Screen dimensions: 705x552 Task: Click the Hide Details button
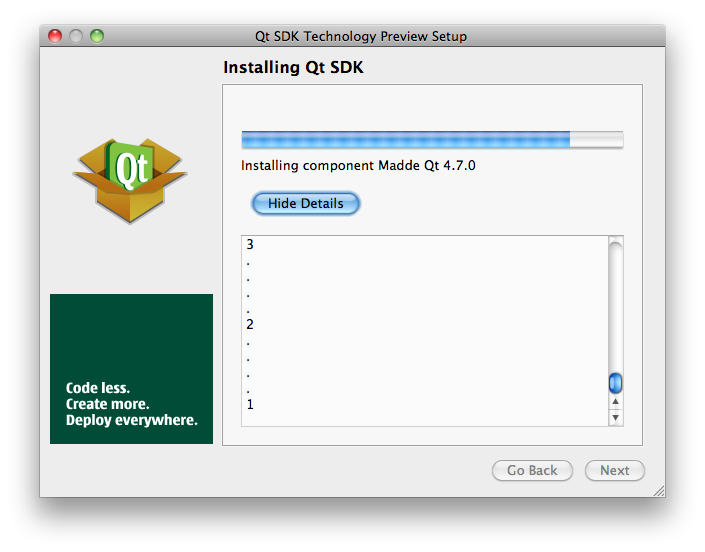[x=306, y=204]
